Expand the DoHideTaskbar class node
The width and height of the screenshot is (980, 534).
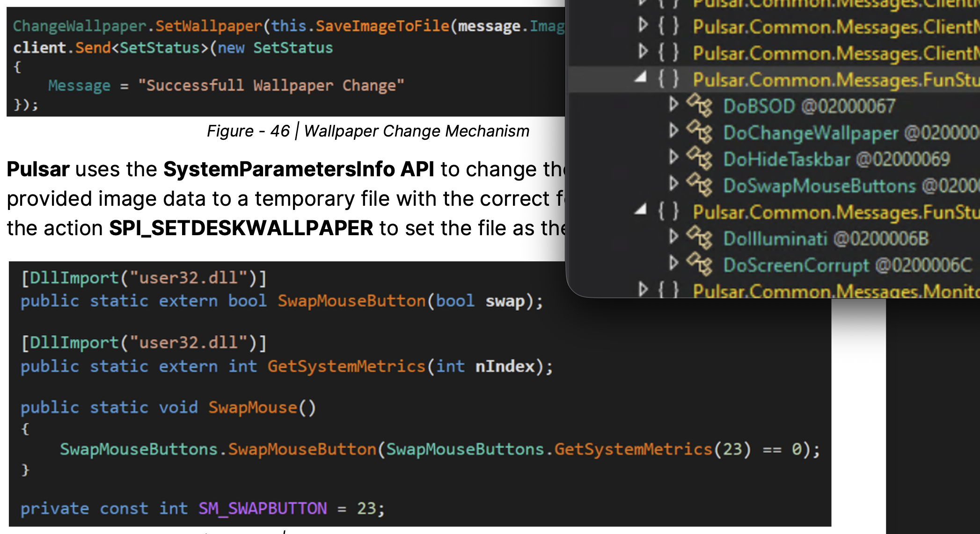(673, 157)
